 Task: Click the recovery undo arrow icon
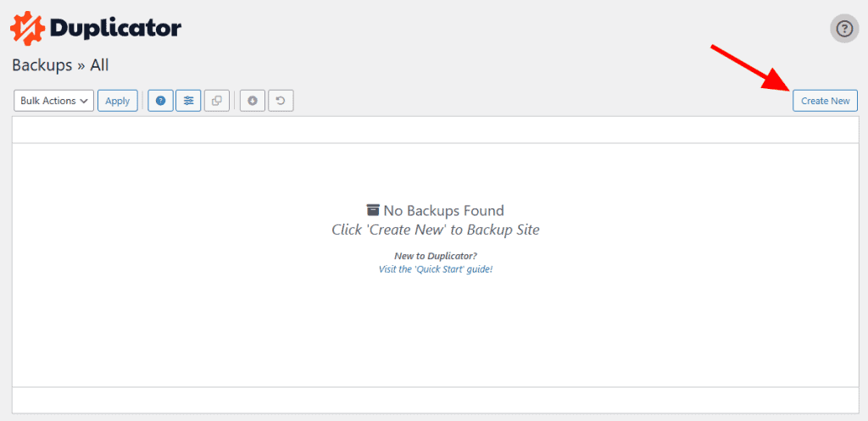(281, 101)
